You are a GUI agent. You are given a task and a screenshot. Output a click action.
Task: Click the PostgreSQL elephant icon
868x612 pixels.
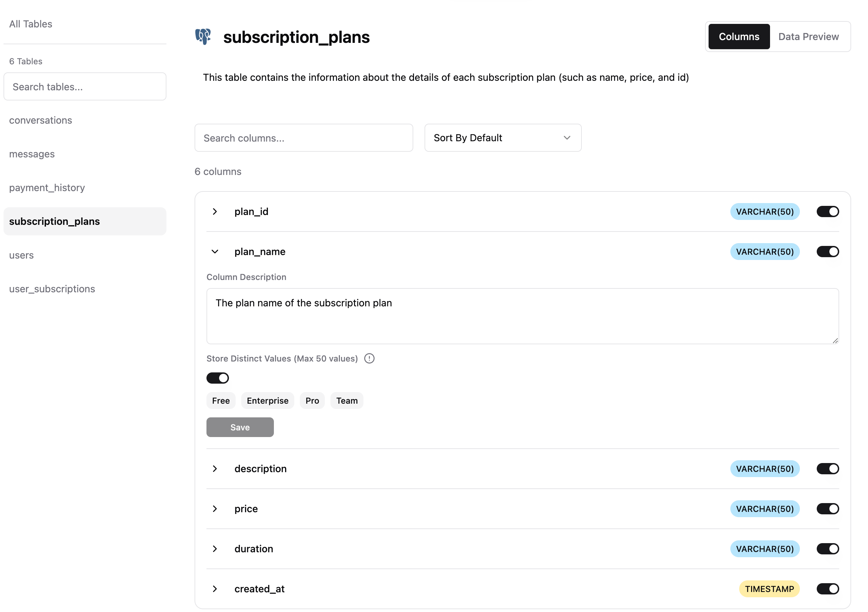203,37
